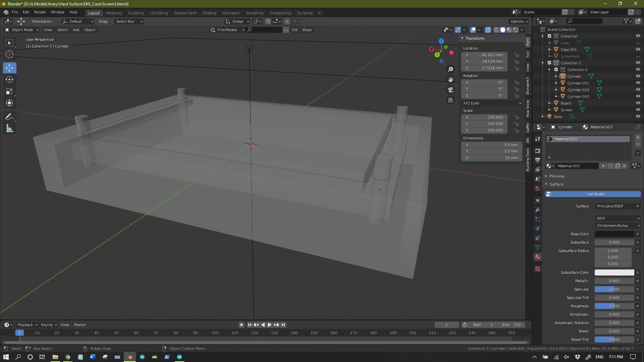Open the Modifier properties wrench tab
The width and height of the screenshot is (644, 362).
538,210
